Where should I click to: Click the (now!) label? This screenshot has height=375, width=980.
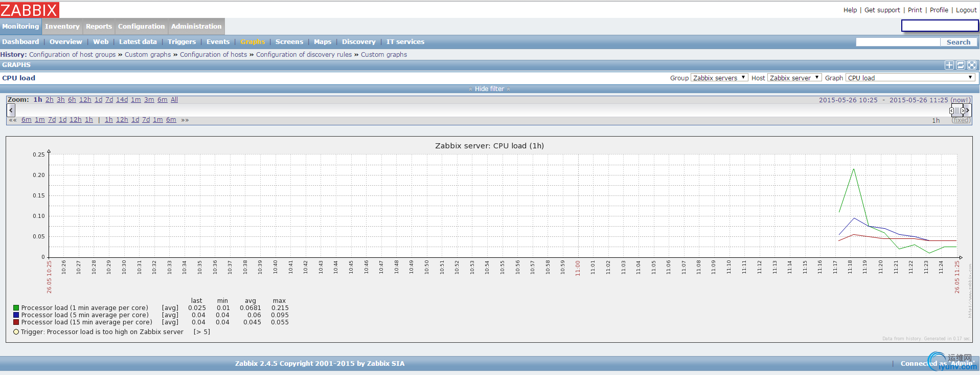[961, 100]
